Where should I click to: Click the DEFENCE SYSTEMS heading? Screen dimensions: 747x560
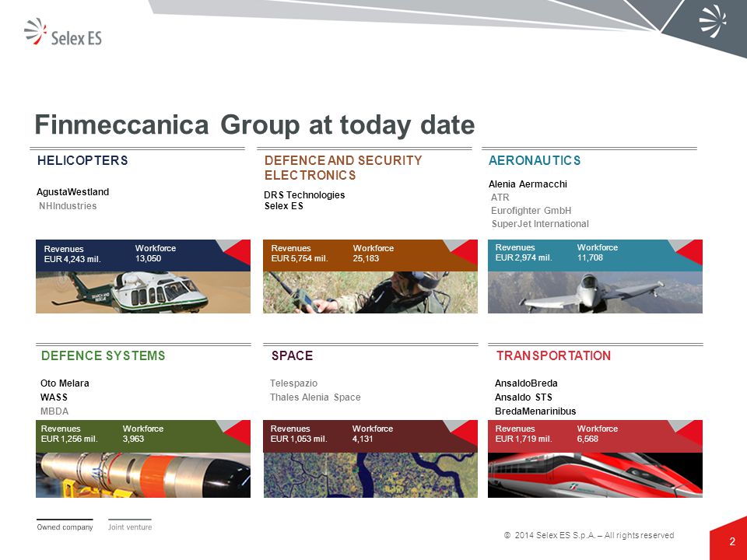point(103,355)
